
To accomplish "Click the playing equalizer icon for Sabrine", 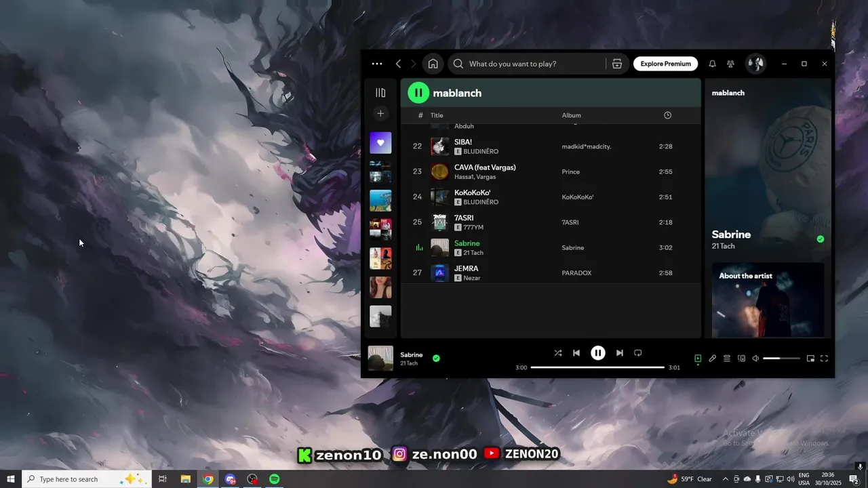I will tap(419, 248).
